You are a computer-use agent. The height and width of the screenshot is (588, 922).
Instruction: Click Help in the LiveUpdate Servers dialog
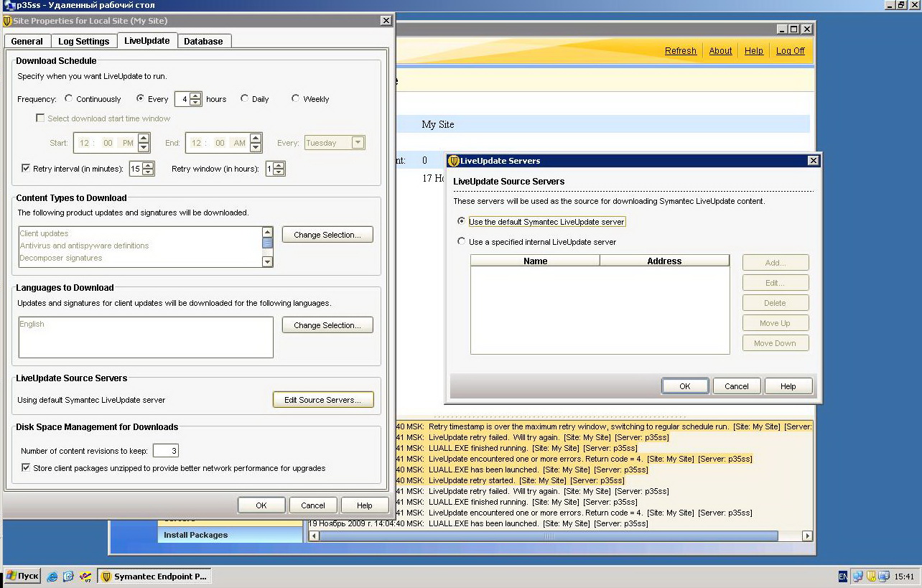pyautogui.click(x=788, y=386)
